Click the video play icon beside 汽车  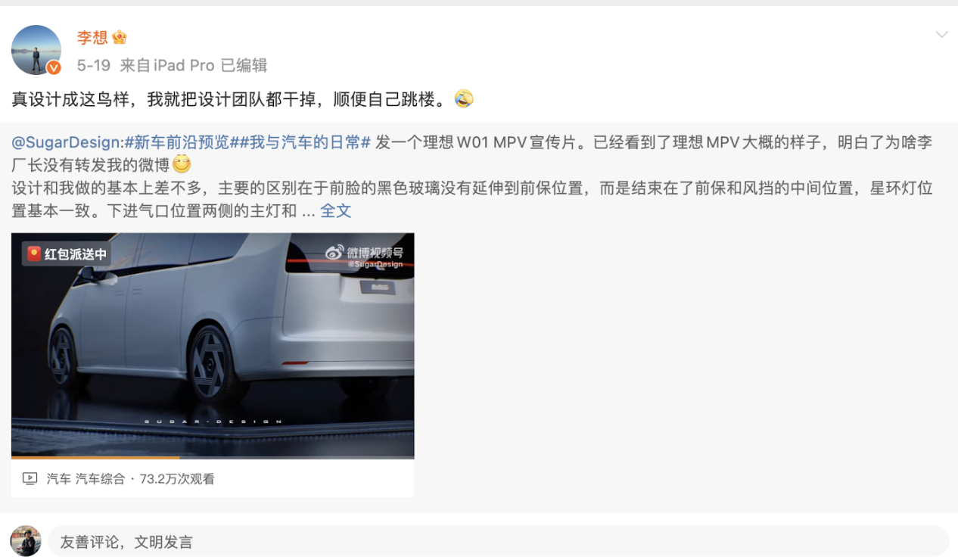tap(30, 478)
